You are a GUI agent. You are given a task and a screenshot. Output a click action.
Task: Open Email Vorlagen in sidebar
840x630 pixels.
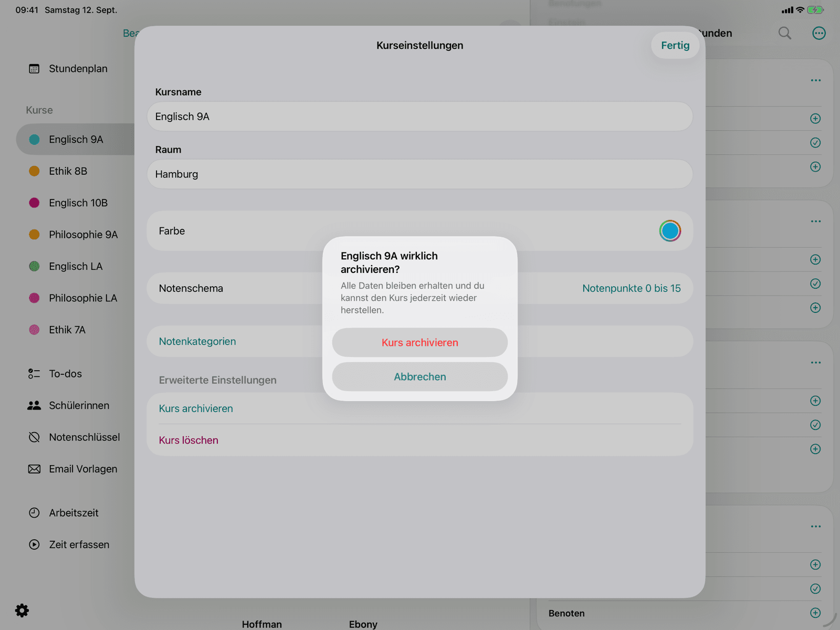coord(83,469)
